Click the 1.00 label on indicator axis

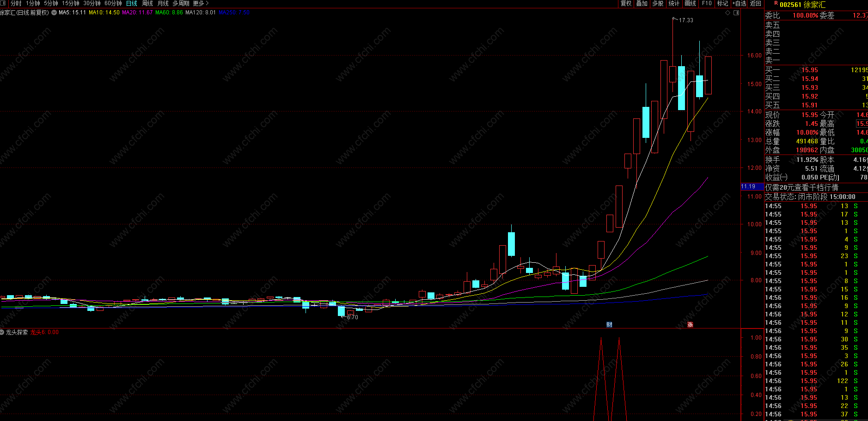click(756, 338)
